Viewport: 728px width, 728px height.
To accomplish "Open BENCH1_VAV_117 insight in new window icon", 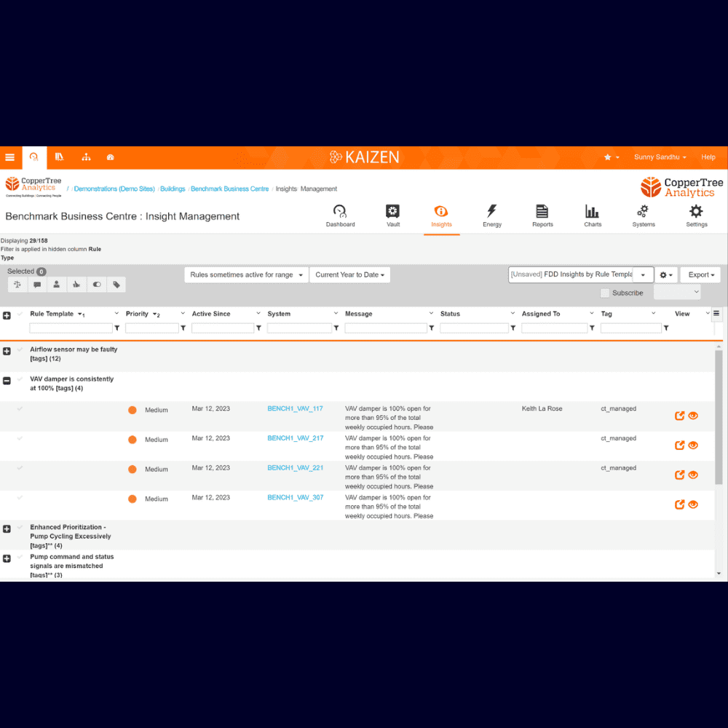I will pyautogui.click(x=679, y=416).
